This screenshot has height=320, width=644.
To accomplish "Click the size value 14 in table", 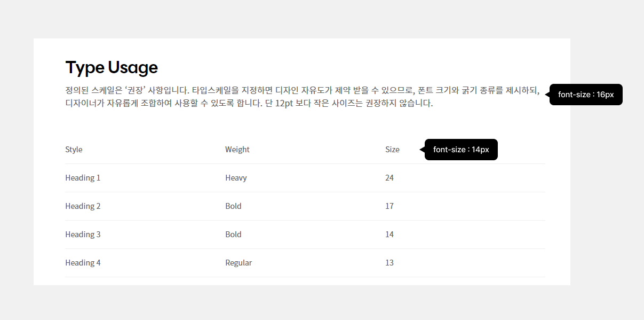I will [389, 235].
